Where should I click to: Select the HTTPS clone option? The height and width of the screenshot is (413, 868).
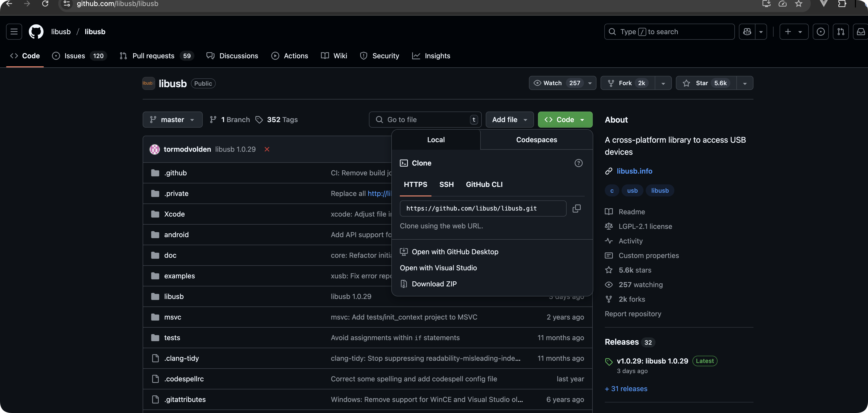(x=415, y=184)
